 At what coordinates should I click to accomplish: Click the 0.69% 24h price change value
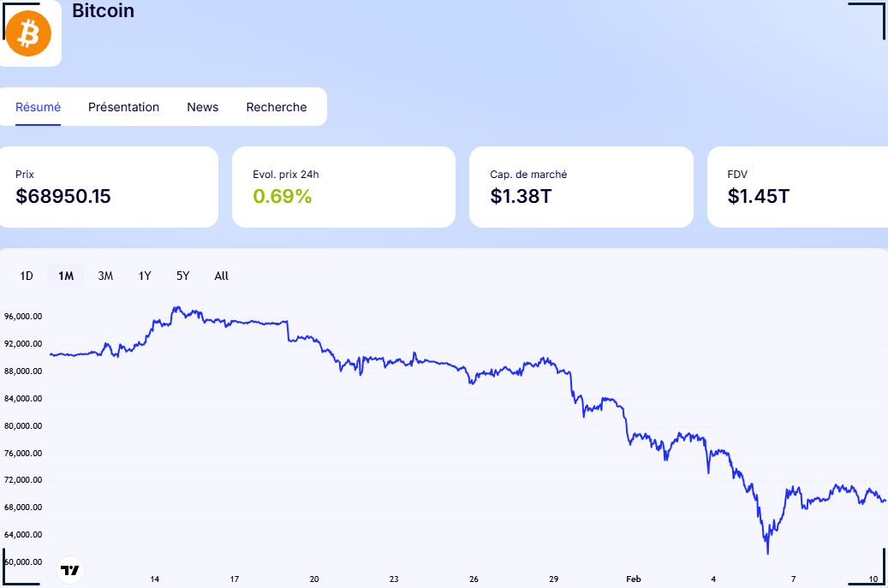[283, 196]
